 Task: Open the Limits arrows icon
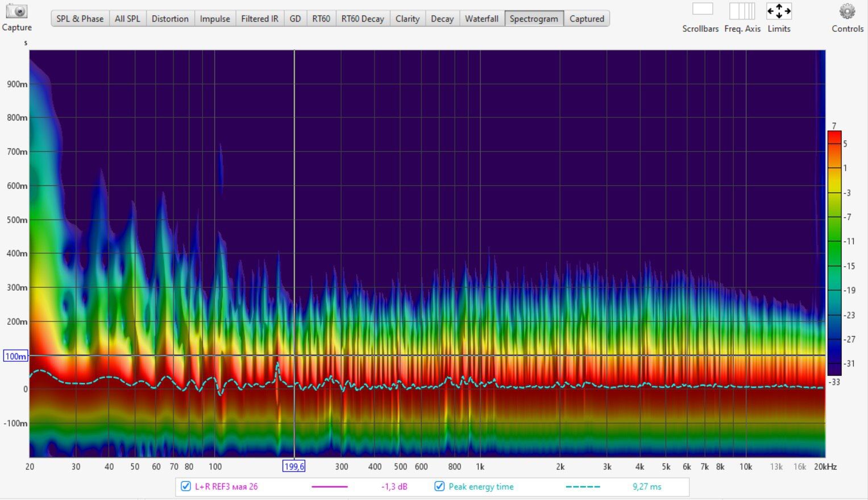[778, 11]
